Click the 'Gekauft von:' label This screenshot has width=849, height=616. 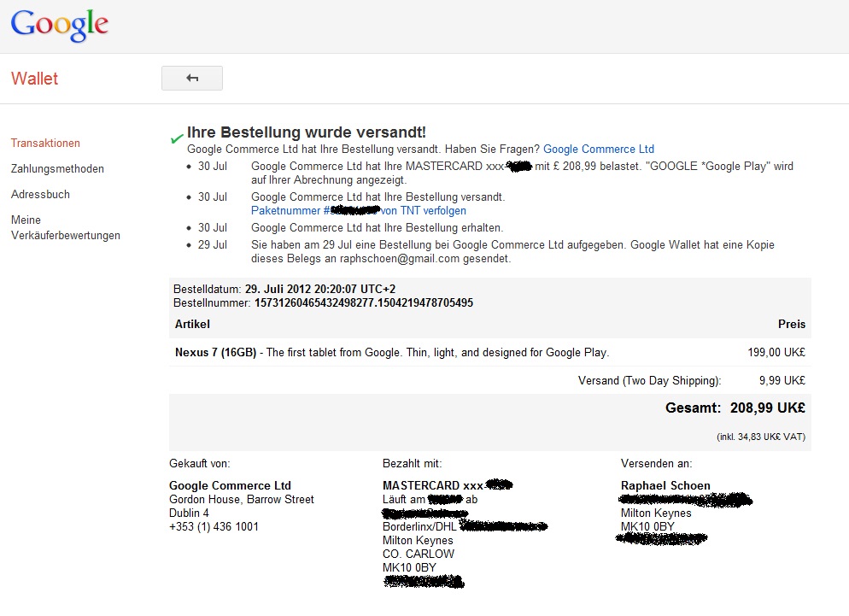tap(199, 463)
